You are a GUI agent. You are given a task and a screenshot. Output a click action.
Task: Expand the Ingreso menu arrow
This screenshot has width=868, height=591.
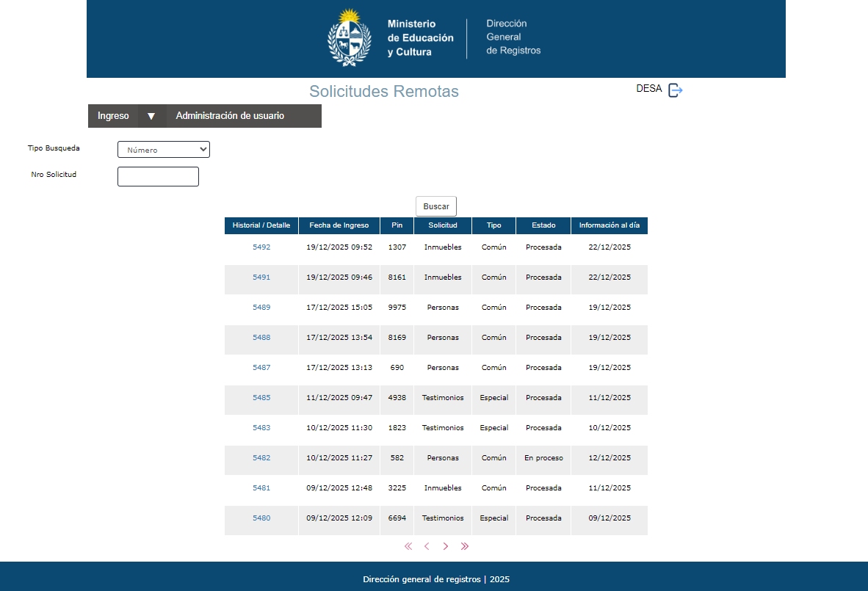coord(151,116)
